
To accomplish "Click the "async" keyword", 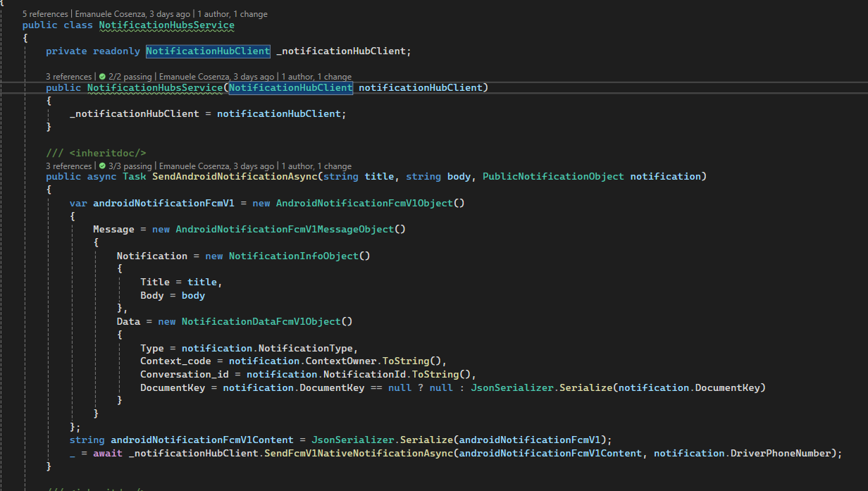I will (102, 176).
